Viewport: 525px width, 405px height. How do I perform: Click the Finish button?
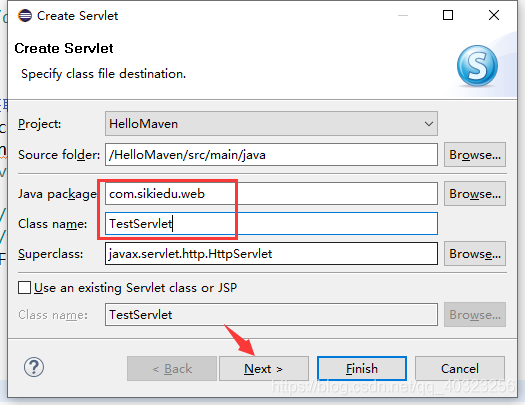(x=362, y=369)
